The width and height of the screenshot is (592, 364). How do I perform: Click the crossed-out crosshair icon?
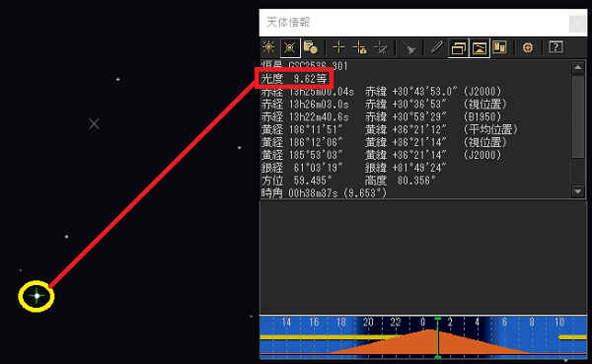(x=381, y=48)
